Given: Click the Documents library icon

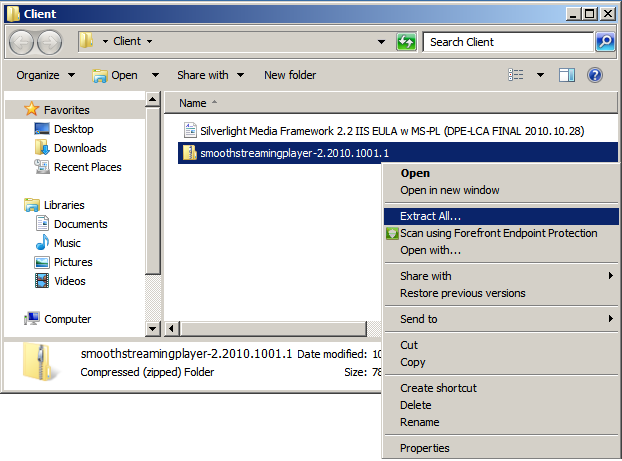Looking at the screenshot, I should coord(42,223).
